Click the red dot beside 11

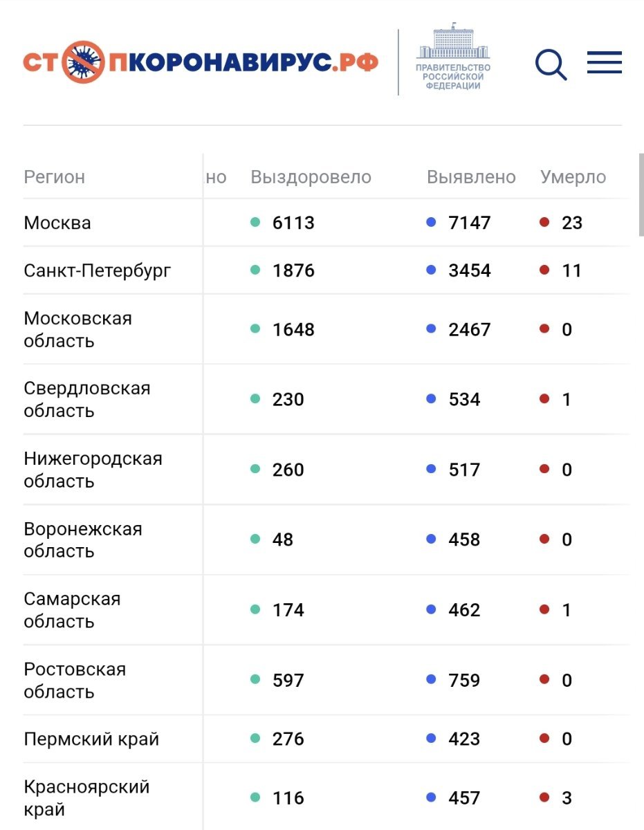(x=544, y=270)
